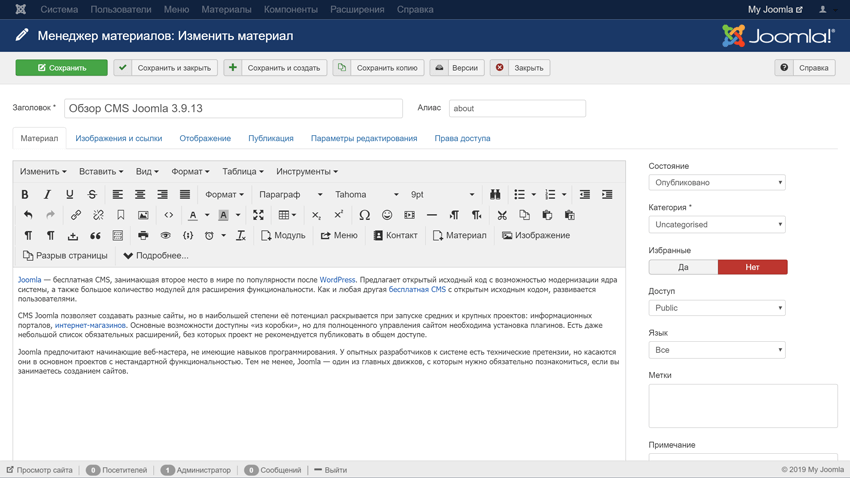Open Категория dropdown Uncategorised
850x478 pixels.
pyautogui.click(x=717, y=224)
